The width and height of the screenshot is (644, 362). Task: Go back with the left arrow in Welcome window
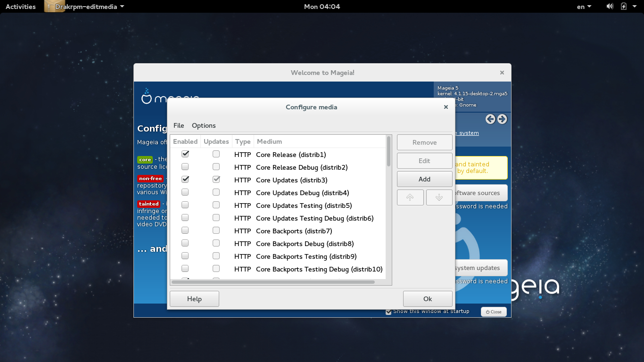coord(490,119)
